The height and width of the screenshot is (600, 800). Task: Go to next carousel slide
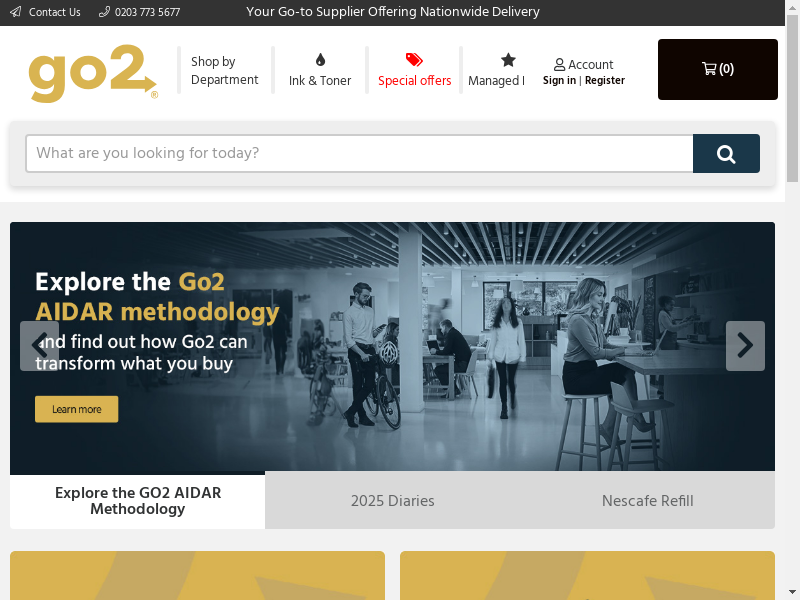[x=745, y=346]
